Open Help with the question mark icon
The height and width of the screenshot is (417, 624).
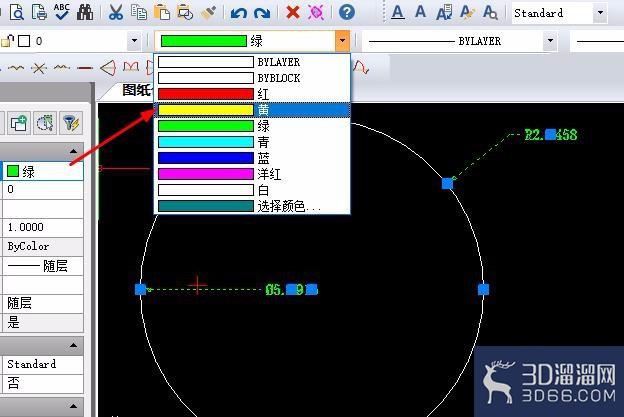[347, 12]
